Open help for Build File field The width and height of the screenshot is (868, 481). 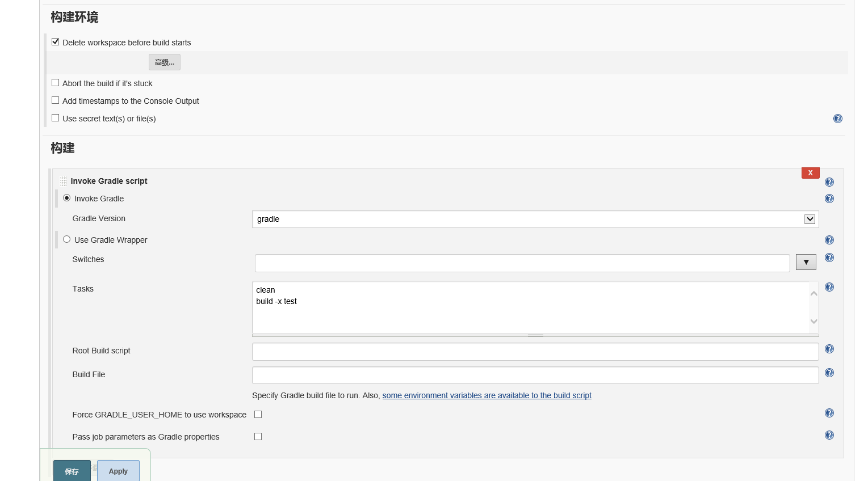(829, 373)
